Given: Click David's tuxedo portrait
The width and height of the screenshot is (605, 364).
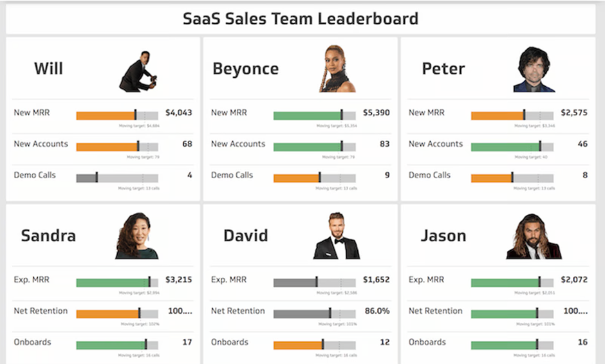Looking at the screenshot, I should [x=336, y=235].
